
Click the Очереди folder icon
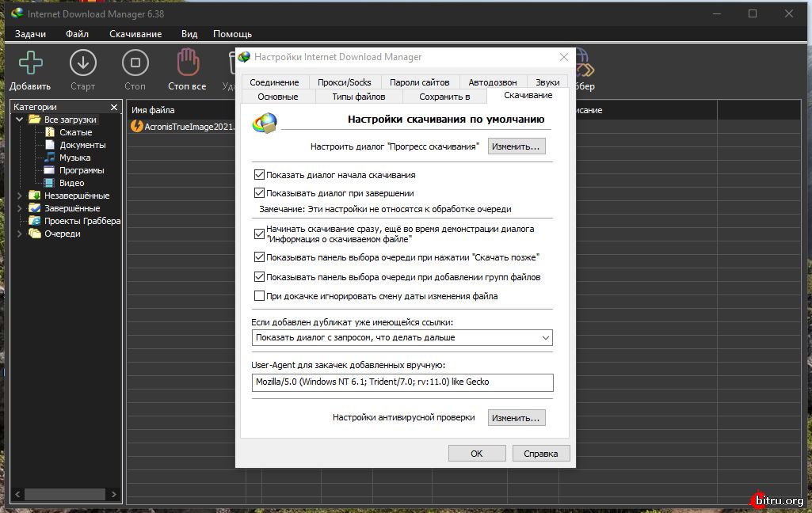35,234
